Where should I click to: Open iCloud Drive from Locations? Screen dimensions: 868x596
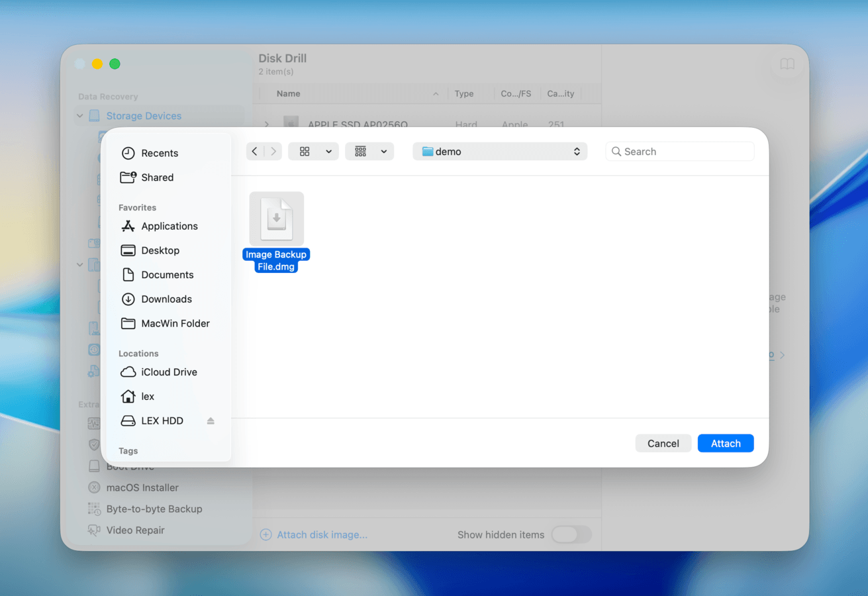point(169,372)
